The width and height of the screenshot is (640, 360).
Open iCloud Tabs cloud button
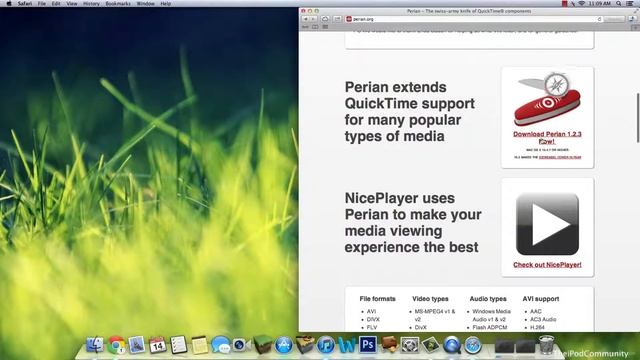pyautogui.click(x=325, y=19)
